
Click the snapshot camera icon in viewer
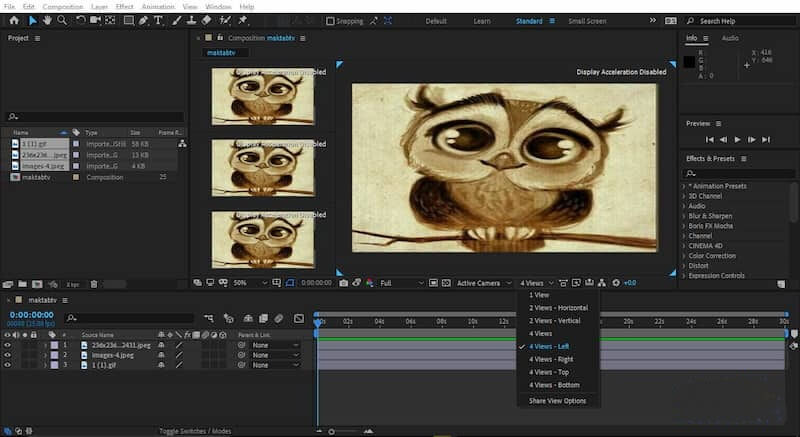click(343, 283)
